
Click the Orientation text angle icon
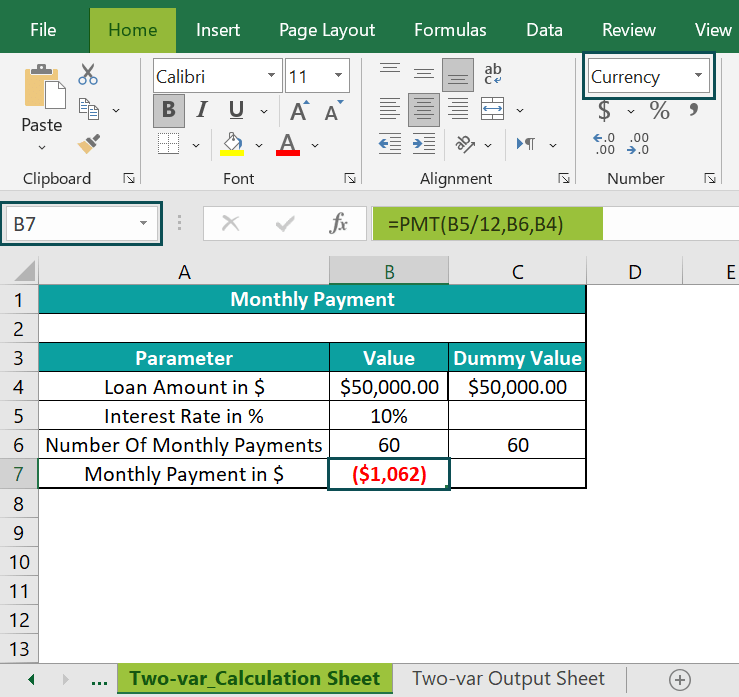pos(465,144)
